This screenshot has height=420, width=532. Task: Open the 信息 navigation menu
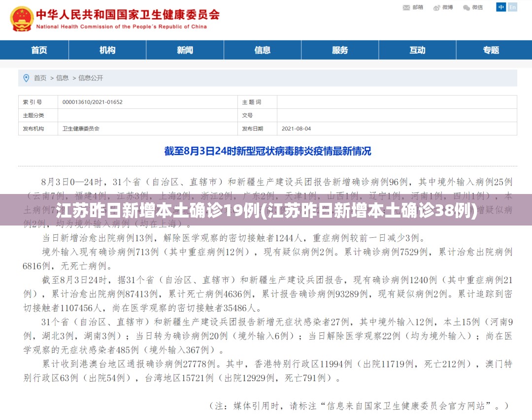(x=262, y=50)
